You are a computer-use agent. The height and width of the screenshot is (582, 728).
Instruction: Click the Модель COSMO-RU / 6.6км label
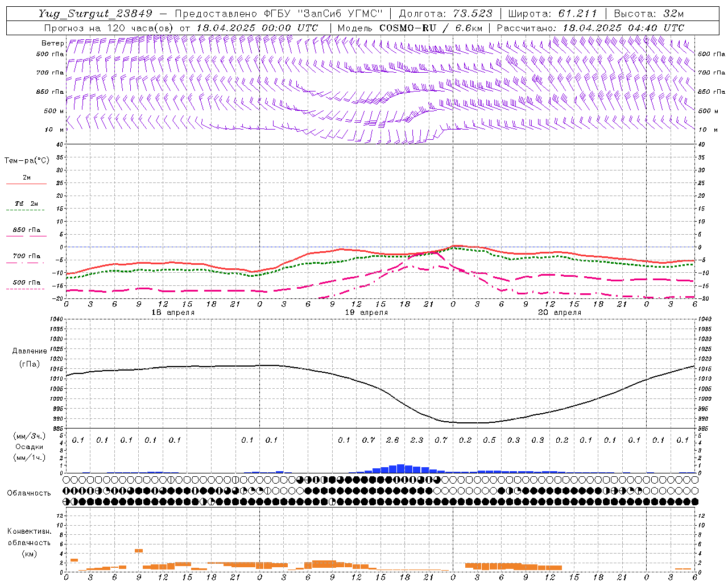[x=410, y=28]
